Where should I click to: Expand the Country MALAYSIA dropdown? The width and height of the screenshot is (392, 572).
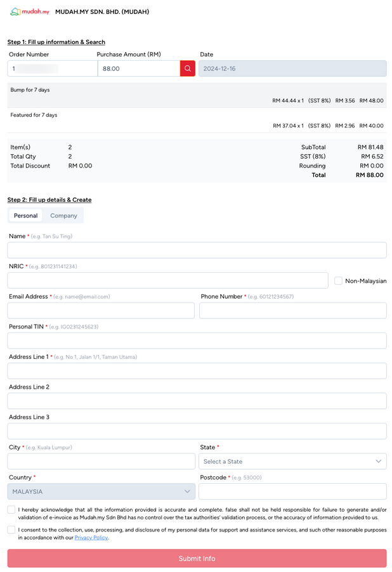click(x=101, y=491)
